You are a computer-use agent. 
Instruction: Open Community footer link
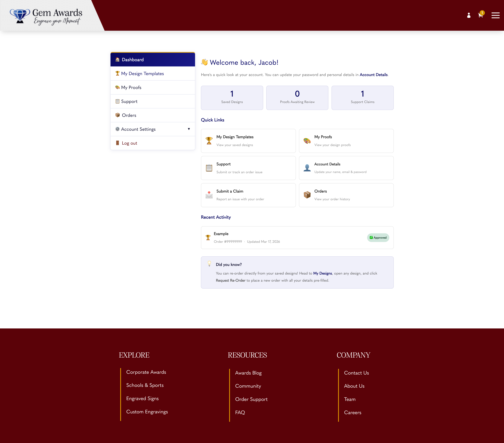pos(248,386)
